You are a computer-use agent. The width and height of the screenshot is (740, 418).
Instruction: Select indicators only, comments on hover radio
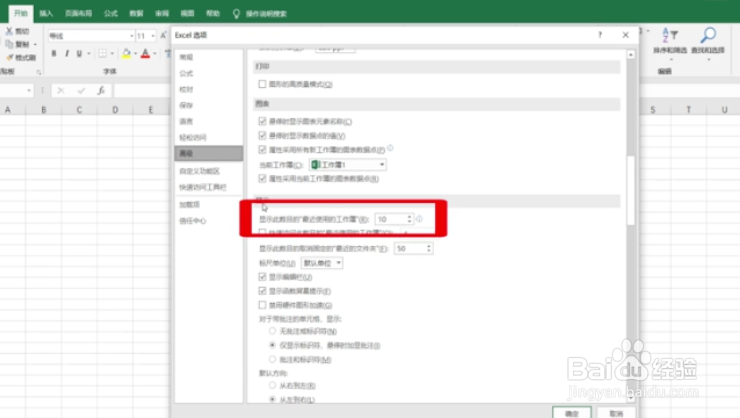pyautogui.click(x=272, y=345)
